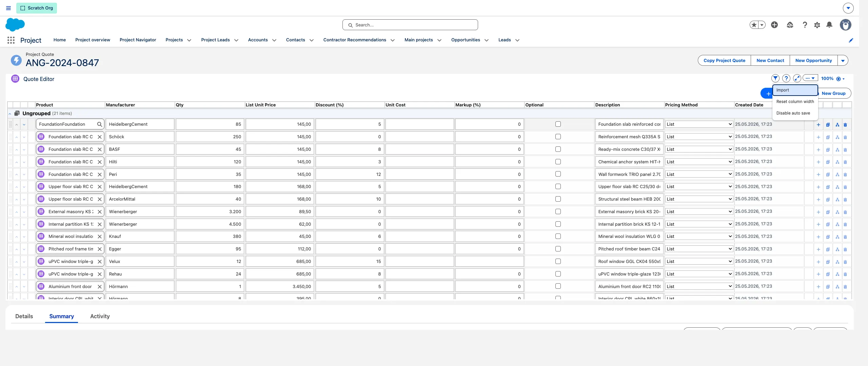Click Qty field in Rehau row
The width and height of the screenshot is (868, 366).
(209, 274)
